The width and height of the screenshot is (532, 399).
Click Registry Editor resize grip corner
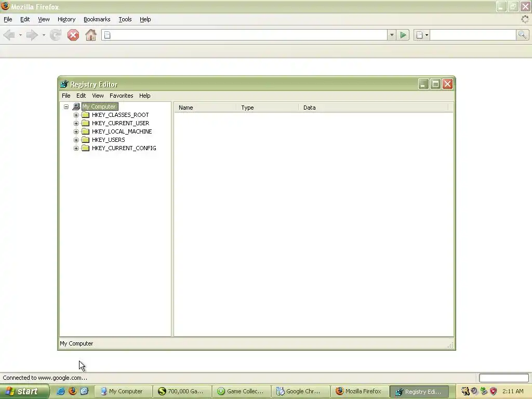450,345
